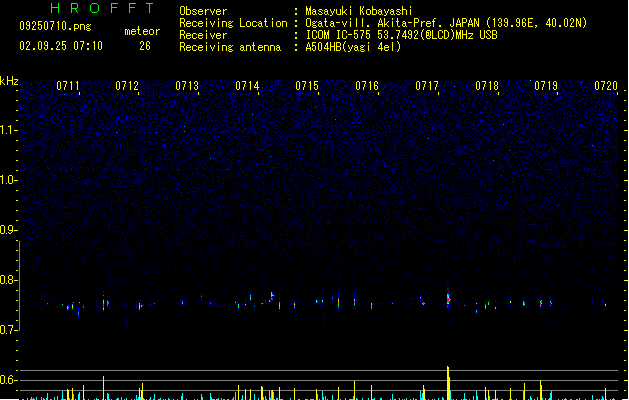Click the date stamp 02.09.25 07:10

61,46
